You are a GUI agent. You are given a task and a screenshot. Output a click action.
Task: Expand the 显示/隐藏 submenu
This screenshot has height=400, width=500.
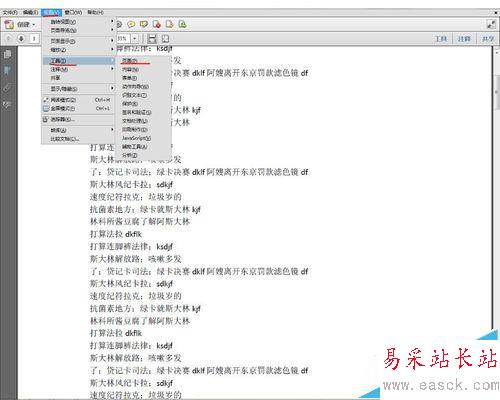pyautogui.click(x=78, y=89)
